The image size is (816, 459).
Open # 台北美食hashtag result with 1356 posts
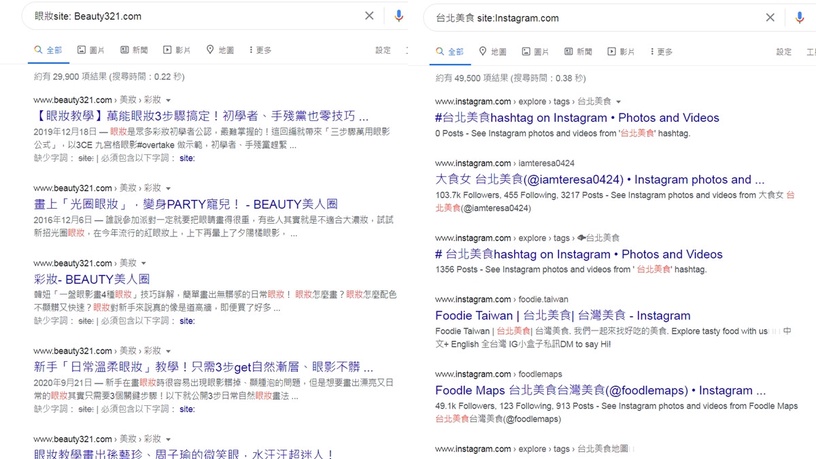[579, 254]
